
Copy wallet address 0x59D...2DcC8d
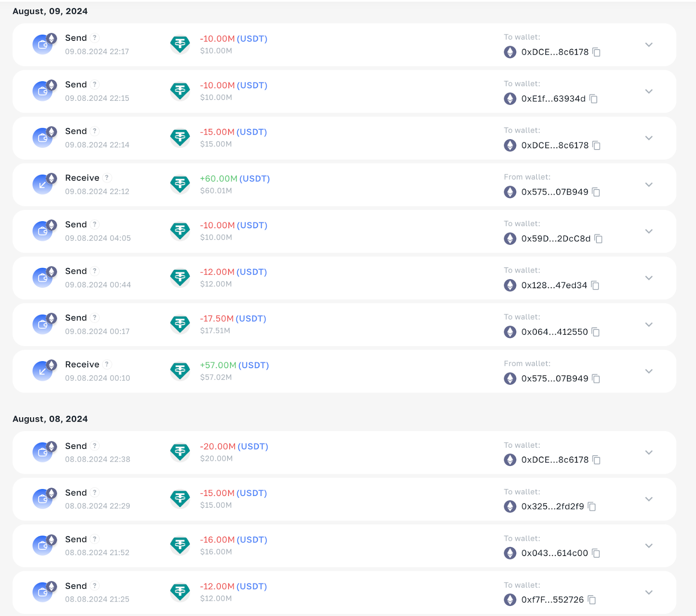(599, 239)
